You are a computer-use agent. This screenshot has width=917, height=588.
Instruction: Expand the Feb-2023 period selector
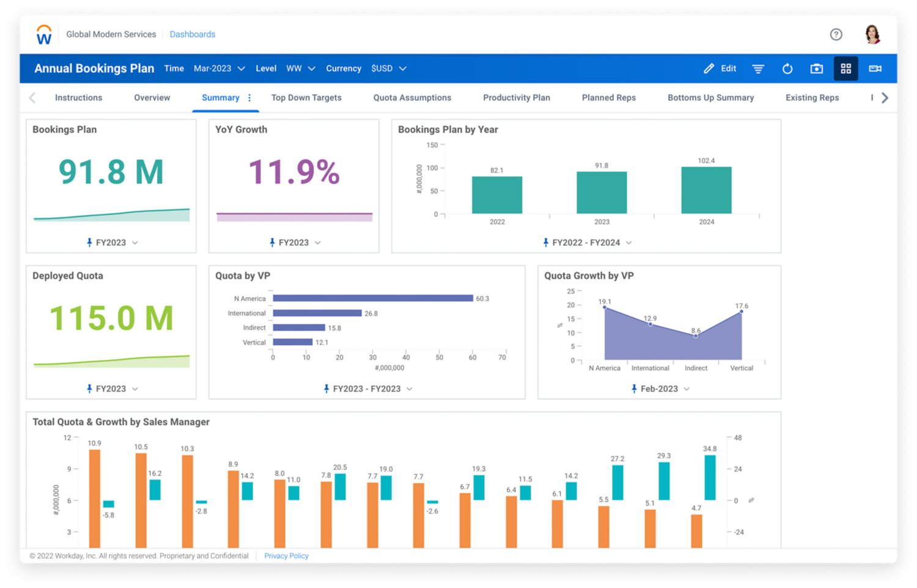coord(660,389)
